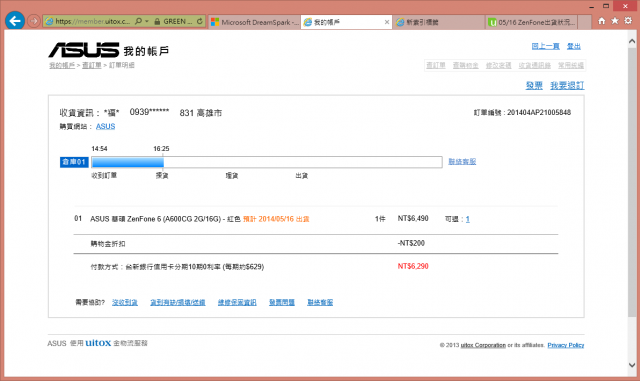The width and height of the screenshot is (640, 381).
Task: Click the returnable quantity link 1
Action: 468,219
